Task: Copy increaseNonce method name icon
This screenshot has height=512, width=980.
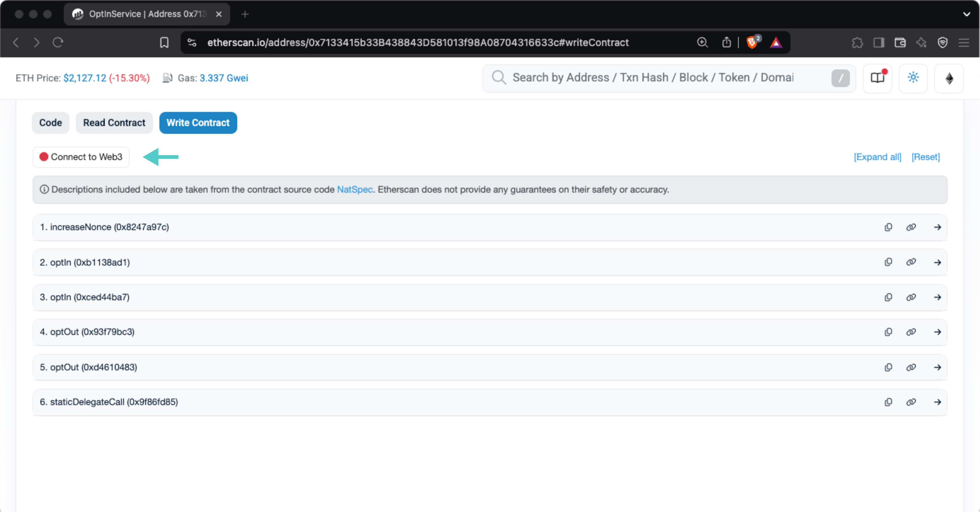Action: 888,227
